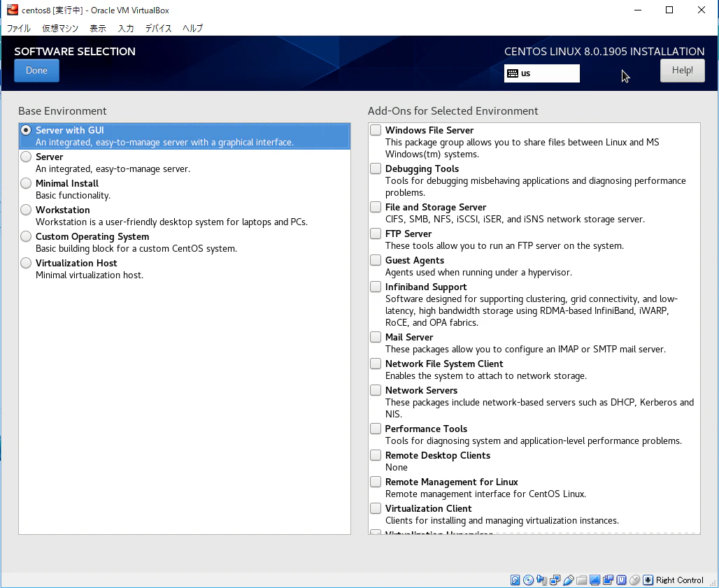Check the Remote Desktop Clients box
The image size is (719, 588).
(376, 456)
